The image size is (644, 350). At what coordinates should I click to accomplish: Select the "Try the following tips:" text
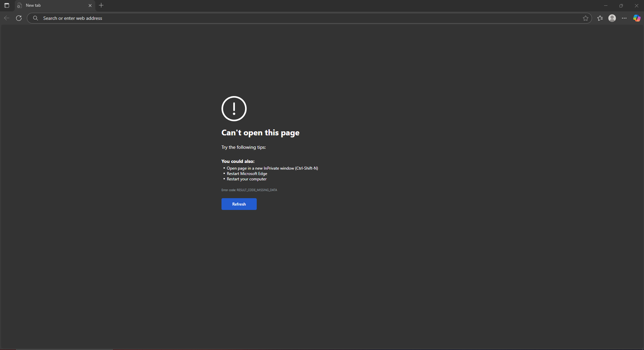click(x=244, y=147)
